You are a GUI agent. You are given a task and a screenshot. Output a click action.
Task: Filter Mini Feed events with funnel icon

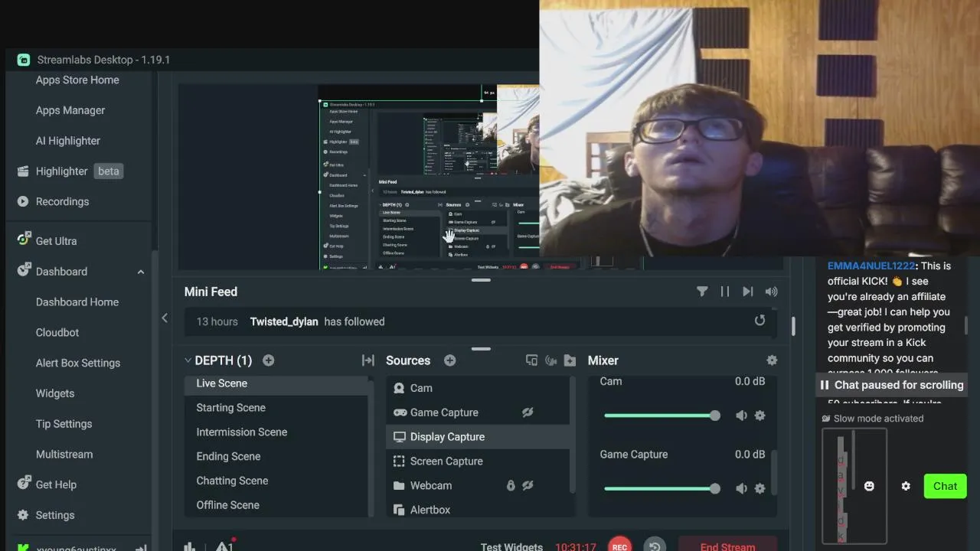tap(702, 292)
